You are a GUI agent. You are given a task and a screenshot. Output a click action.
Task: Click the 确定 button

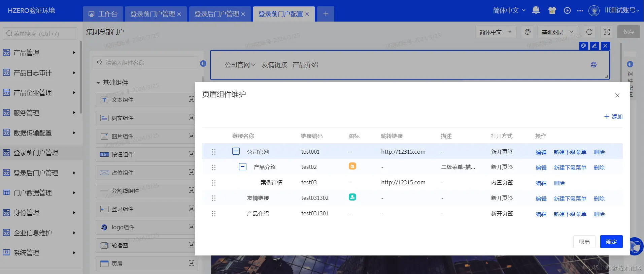611,242
